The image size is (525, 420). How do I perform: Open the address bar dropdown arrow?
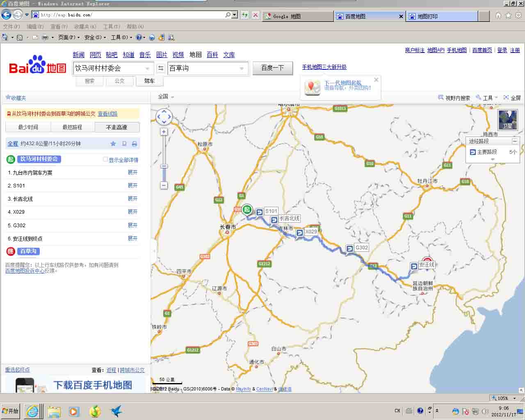(235, 15)
